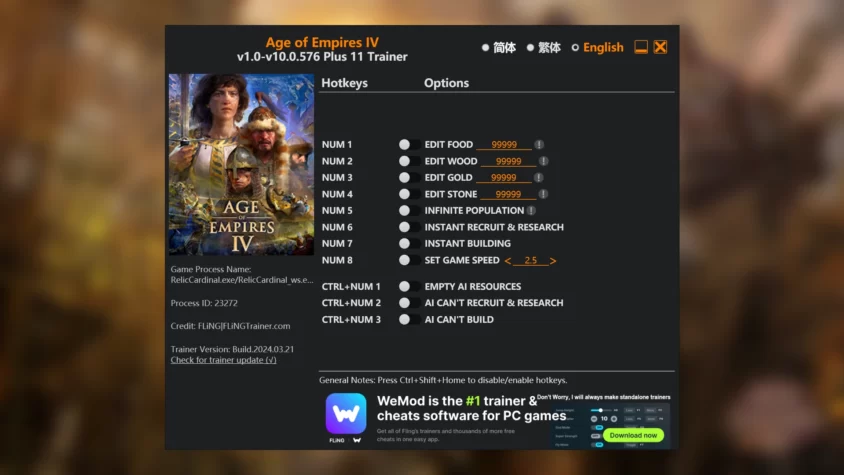Click the Process ID: 23272 text
This screenshot has width=844, height=475.
point(204,303)
